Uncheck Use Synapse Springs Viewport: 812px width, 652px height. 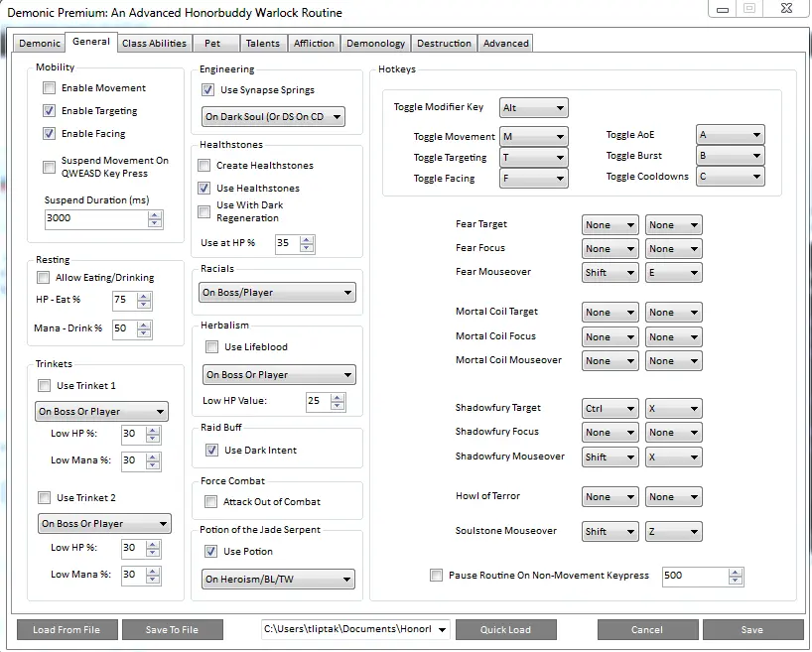207,90
